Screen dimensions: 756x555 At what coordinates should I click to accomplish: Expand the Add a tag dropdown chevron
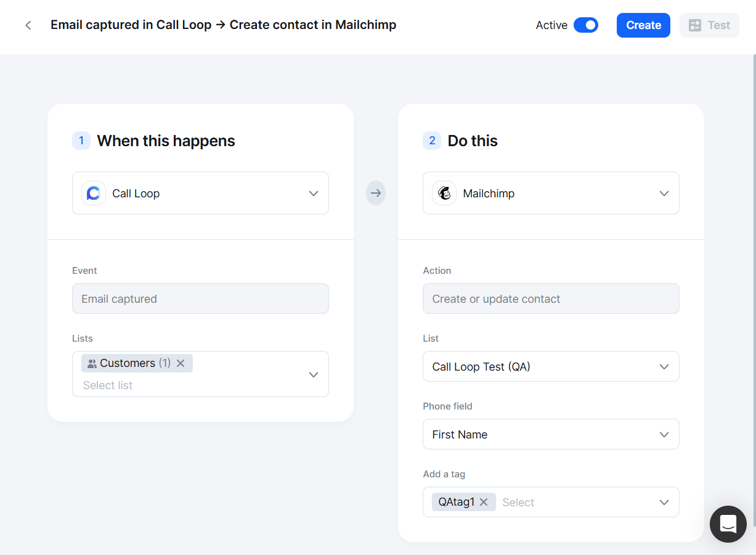point(664,502)
